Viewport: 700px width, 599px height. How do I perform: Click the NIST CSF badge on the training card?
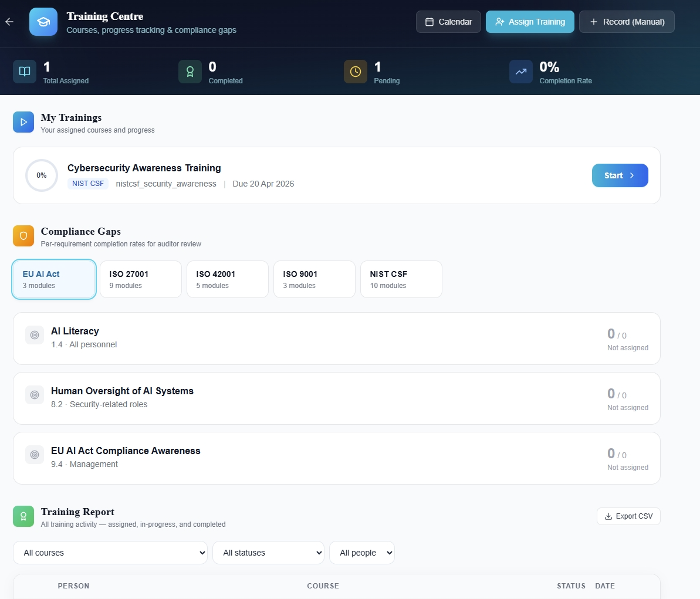(x=88, y=183)
